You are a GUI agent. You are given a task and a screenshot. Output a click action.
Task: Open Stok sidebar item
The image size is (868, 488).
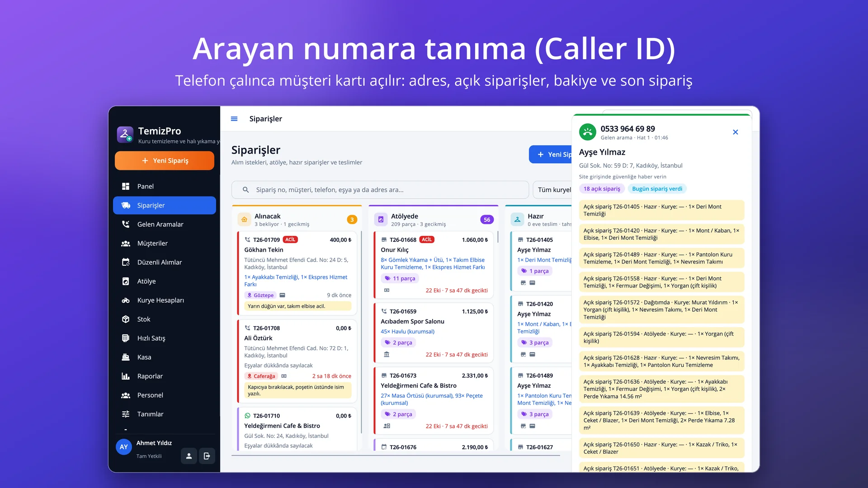pos(165,319)
